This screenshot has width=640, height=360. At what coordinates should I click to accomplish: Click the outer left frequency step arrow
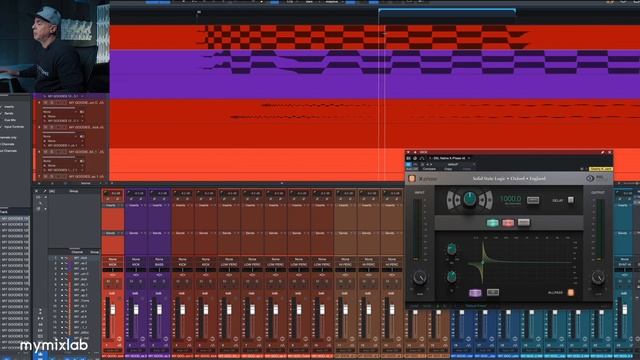tap(450, 200)
